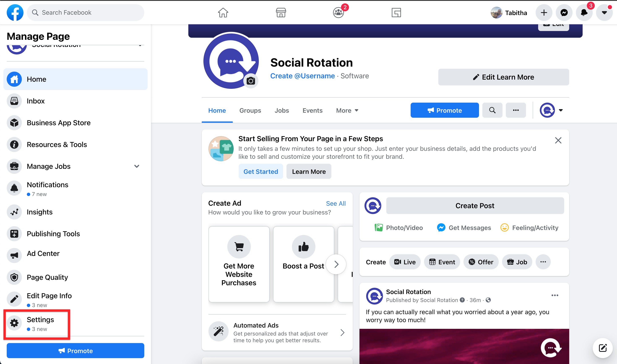Click the camera icon on profile picture
Screen dimensions: 617x364
[251, 81]
